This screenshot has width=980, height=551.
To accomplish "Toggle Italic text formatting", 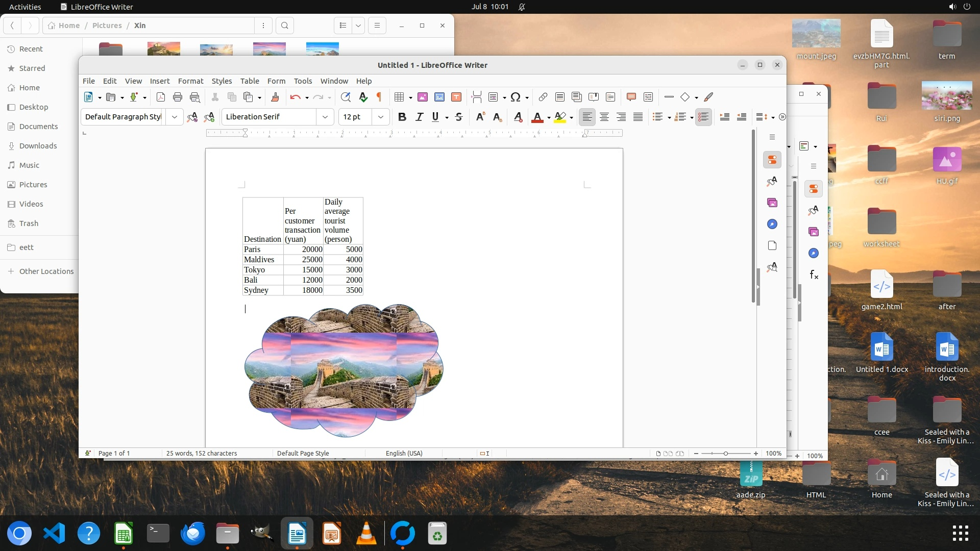I will [x=419, y=117].
